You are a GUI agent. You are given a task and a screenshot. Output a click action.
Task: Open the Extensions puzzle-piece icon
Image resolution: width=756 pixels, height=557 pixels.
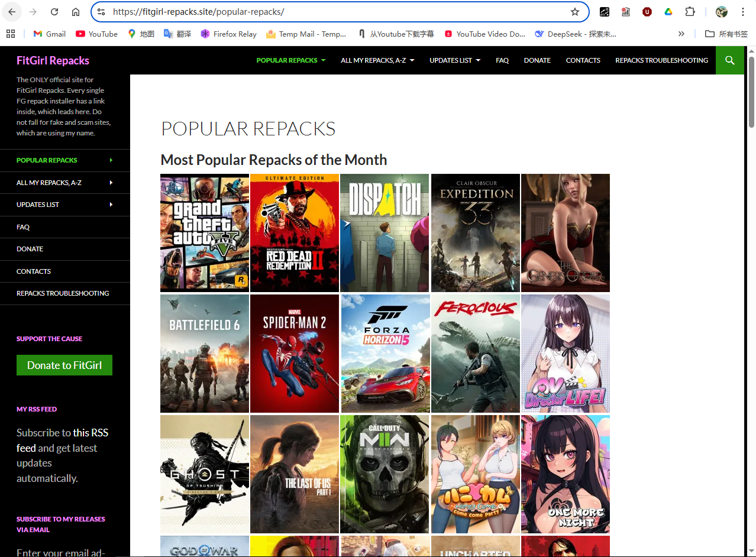point(690,12)
